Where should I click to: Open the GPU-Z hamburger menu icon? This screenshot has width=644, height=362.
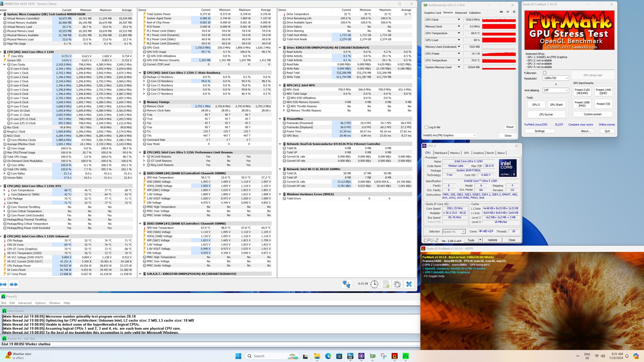(x=514, y=12)
